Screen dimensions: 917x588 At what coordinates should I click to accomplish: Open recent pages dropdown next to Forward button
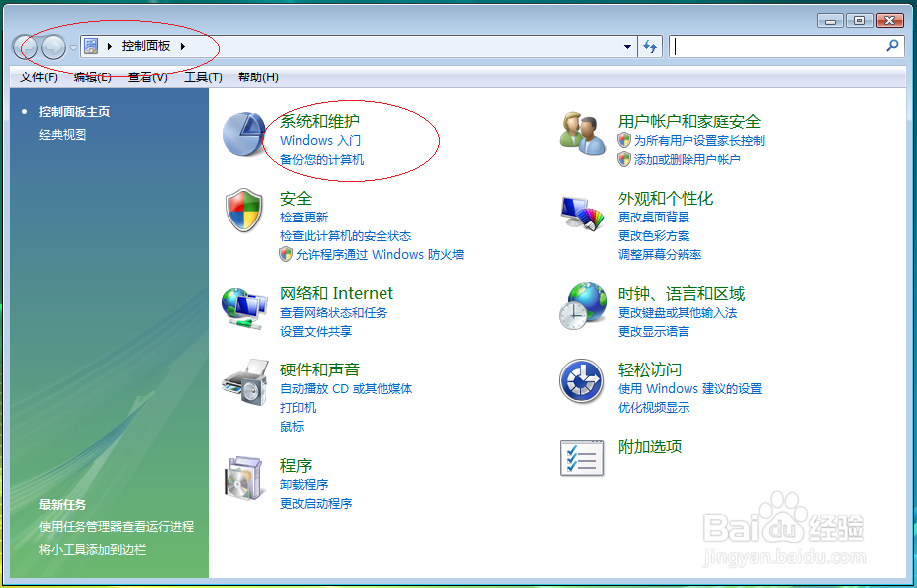[73, 47]
